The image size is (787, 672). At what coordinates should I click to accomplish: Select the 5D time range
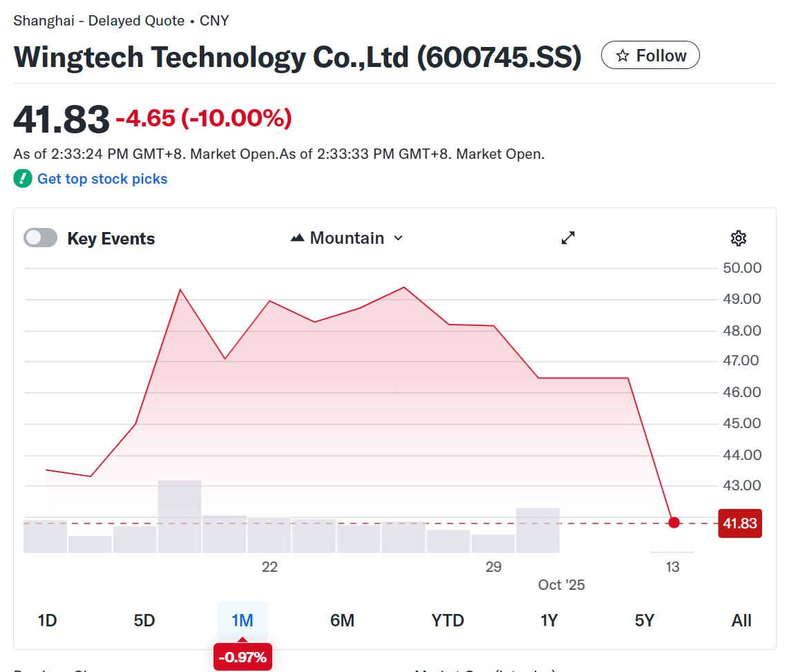[x=144, y=620]
